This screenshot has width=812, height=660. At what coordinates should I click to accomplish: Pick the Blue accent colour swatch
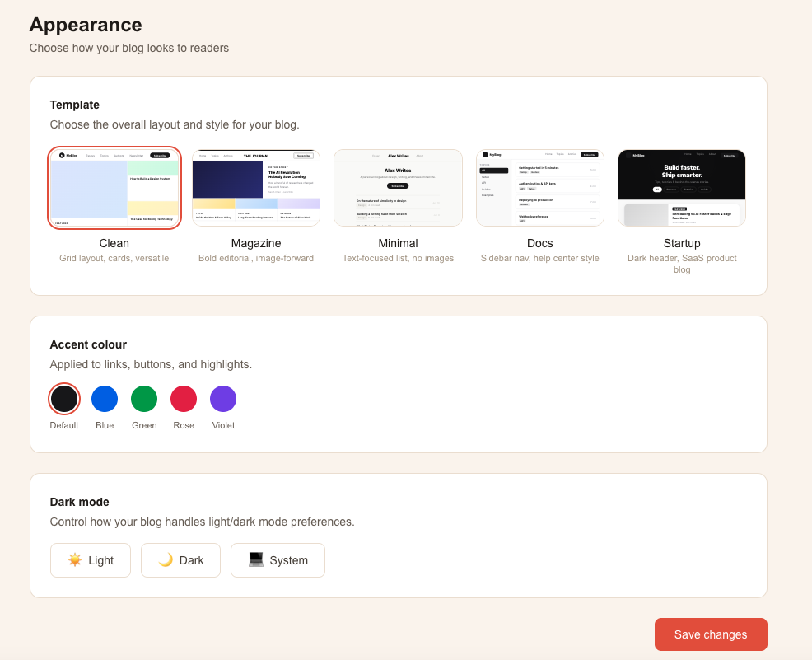(x=105, y=399)
